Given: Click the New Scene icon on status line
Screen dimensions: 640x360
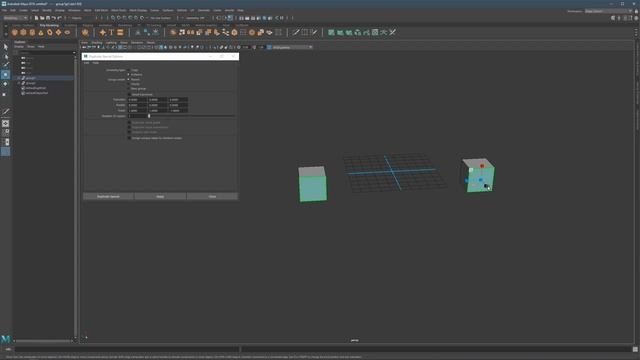Looking at the screenshot, I should point(36,18).
